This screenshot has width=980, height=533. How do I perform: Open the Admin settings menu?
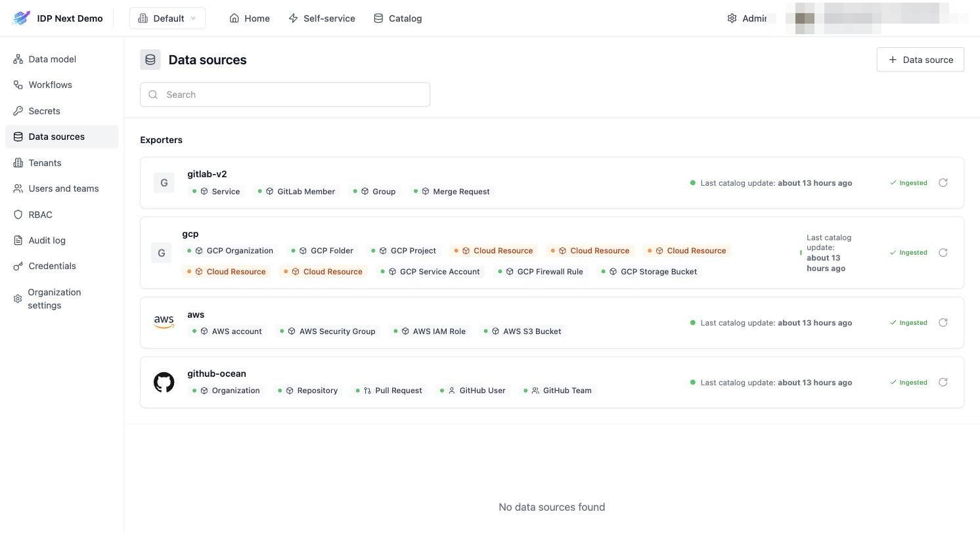(747, 18)
